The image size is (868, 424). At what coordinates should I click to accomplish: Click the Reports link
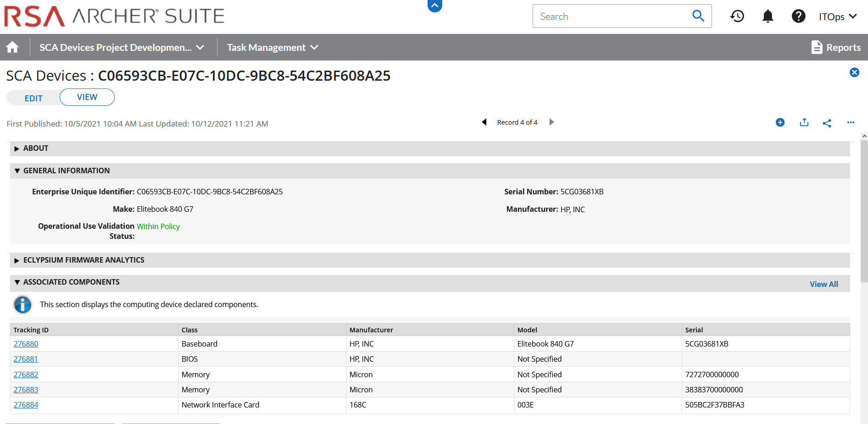tap(843, 47)
